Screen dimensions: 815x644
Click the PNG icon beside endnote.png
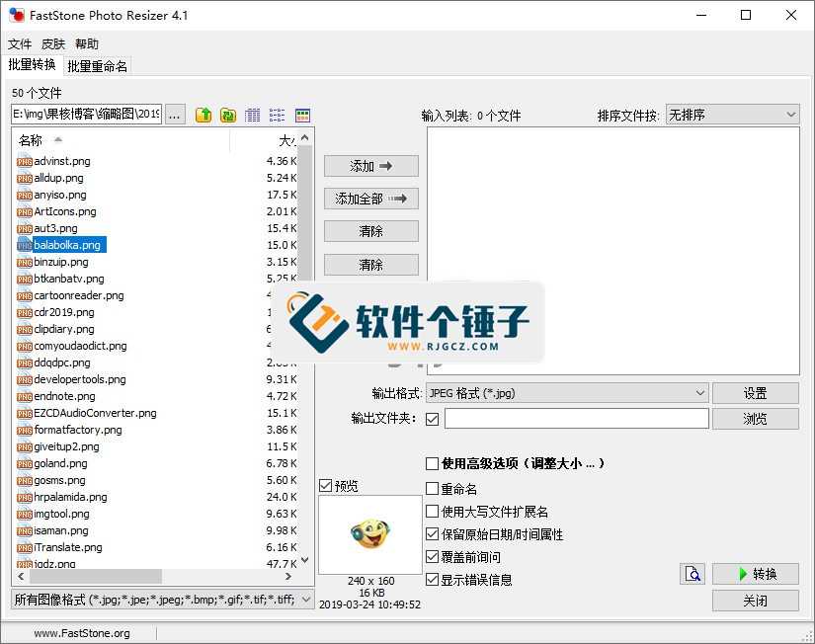click(x=25, y=397)
